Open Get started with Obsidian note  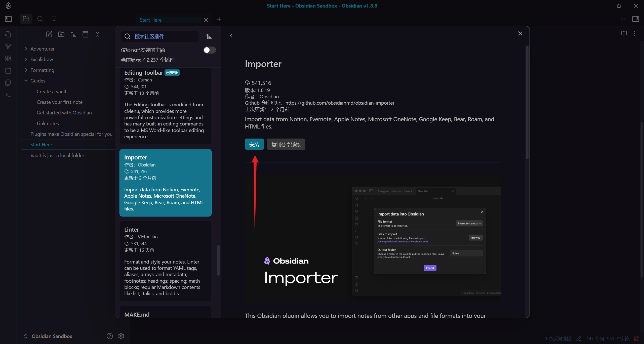64,113
